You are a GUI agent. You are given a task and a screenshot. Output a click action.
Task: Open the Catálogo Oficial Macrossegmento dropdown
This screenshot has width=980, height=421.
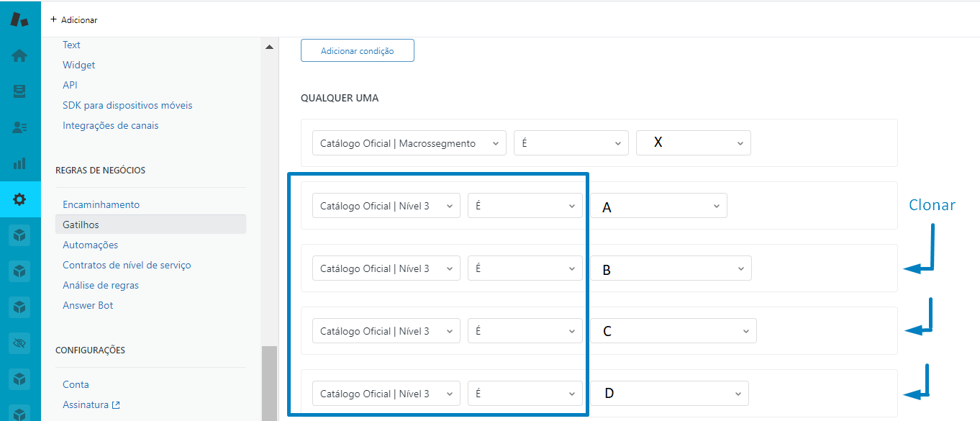[x=408, y=142]
